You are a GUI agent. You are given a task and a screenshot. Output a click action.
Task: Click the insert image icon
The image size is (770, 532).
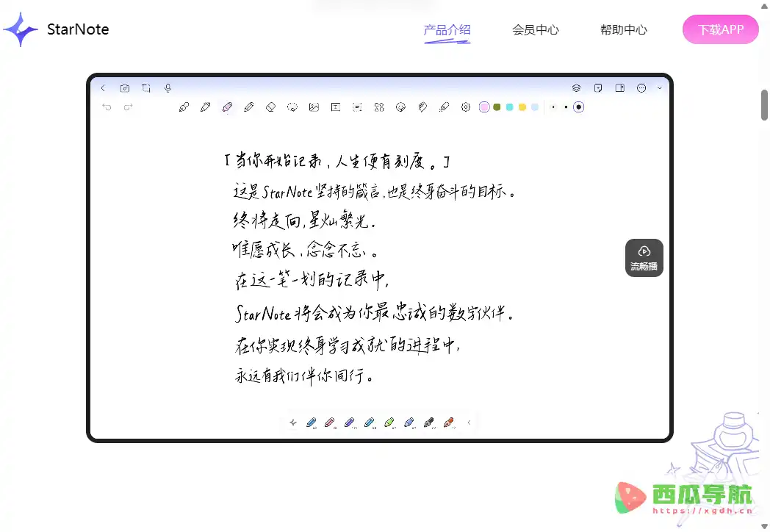coord(314,107)
